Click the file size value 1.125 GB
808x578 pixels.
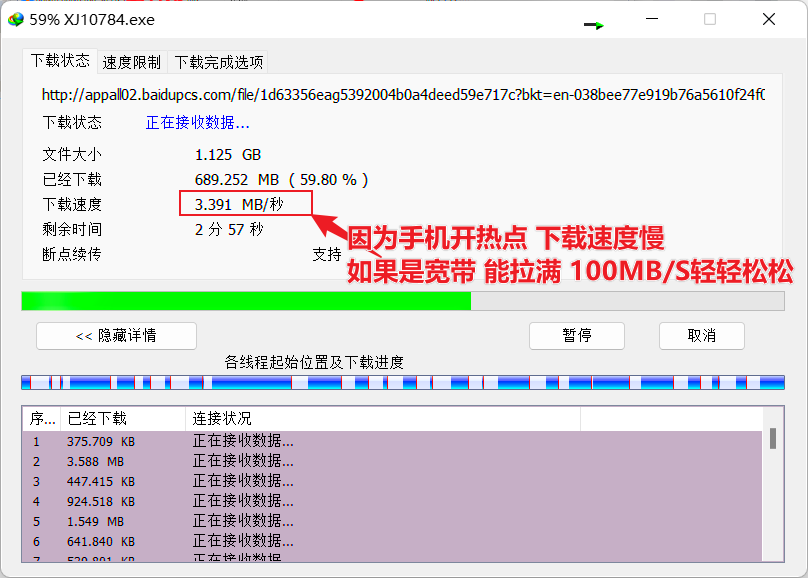[228, 155]
